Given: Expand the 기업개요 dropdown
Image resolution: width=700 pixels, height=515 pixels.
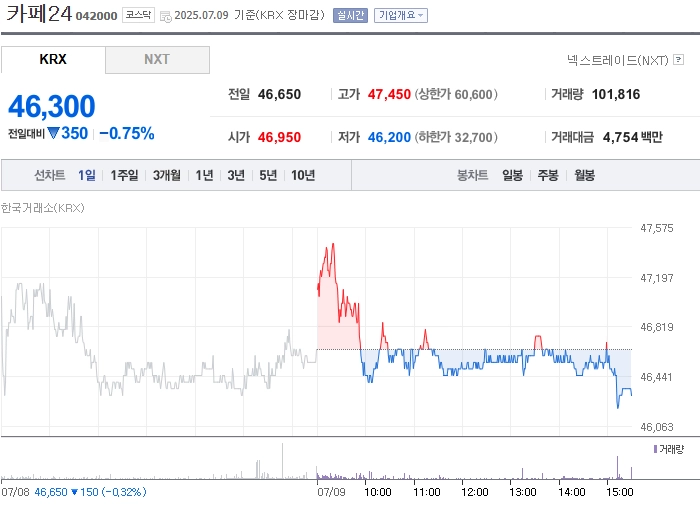Looking at the screenshot, I should (400, 16).
